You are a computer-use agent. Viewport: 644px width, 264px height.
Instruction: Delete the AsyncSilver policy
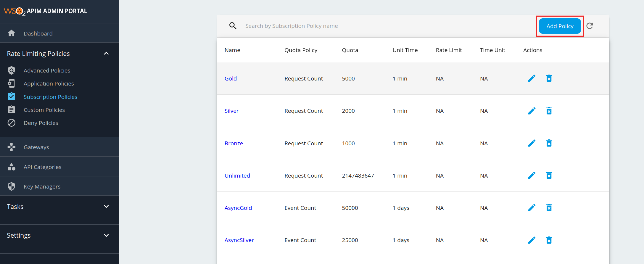(x=549, y=240)
